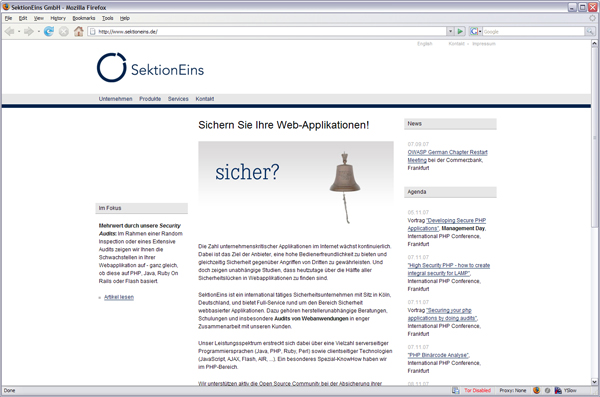
Task: Click the 'Im Fokus' section header
Action: [142, 208]
